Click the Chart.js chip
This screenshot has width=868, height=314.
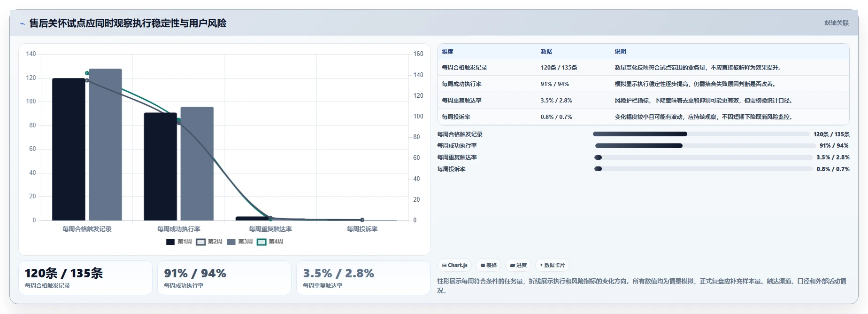coord(454,265)
